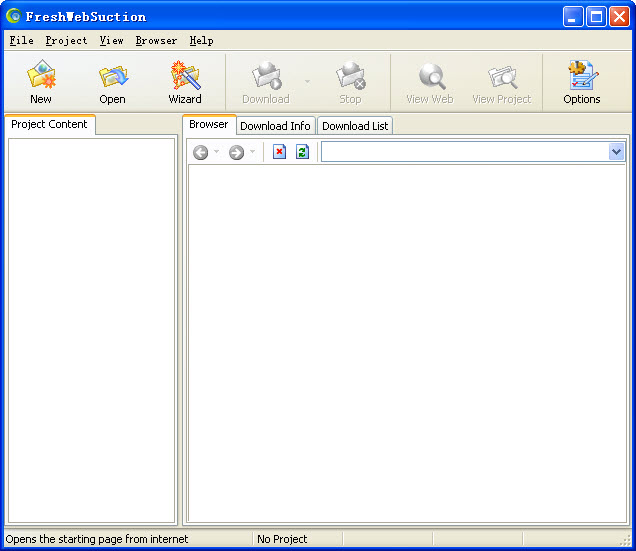Screen dimensions: 636x551
Task: Switch to the Download Info tab
Action: pos(275,126)
